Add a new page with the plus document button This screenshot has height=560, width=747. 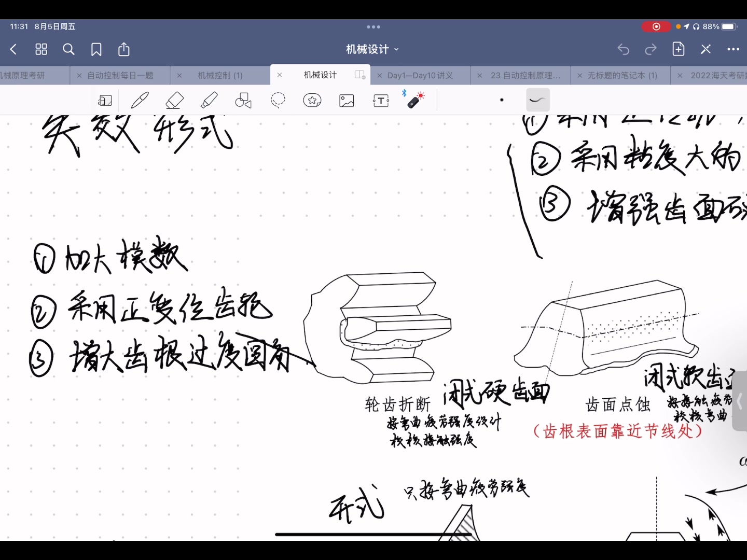click(x=678, y=49)
